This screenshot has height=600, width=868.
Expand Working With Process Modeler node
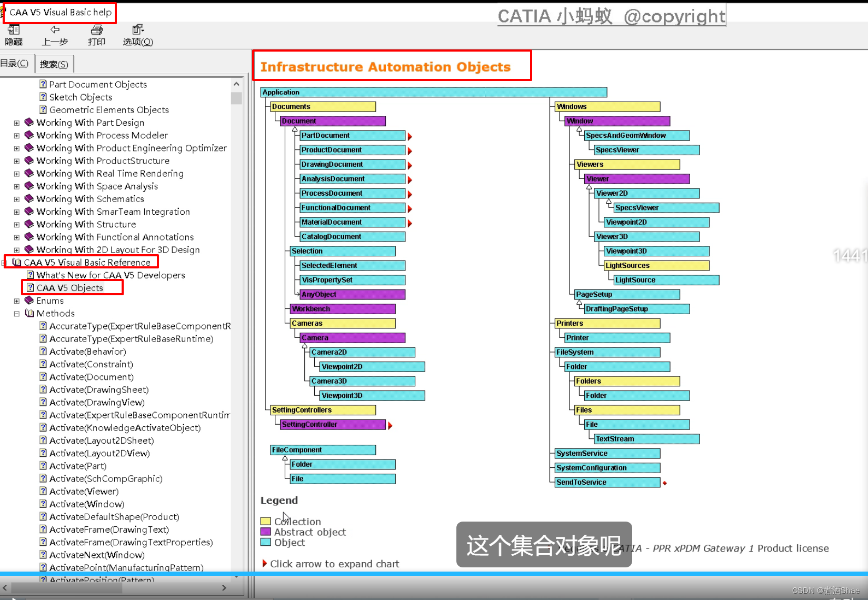17,135
